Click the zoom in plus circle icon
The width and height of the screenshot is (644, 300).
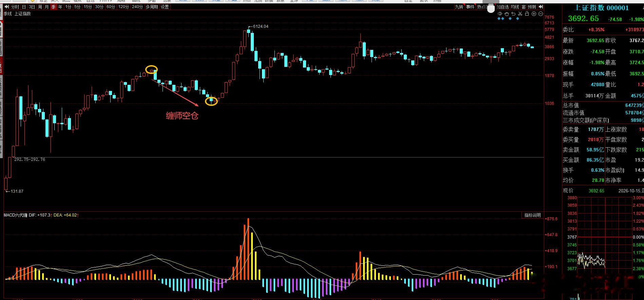(x=534, y=14)
